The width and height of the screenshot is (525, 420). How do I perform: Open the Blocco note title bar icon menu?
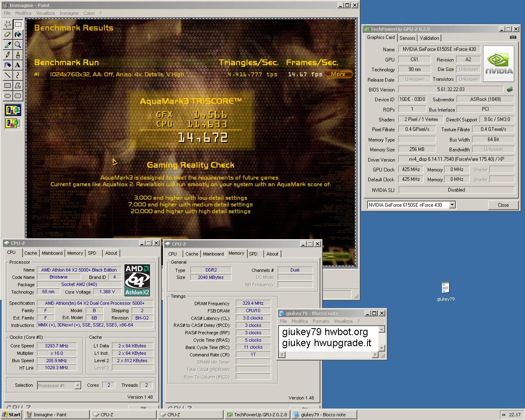[x=282, y=313]
